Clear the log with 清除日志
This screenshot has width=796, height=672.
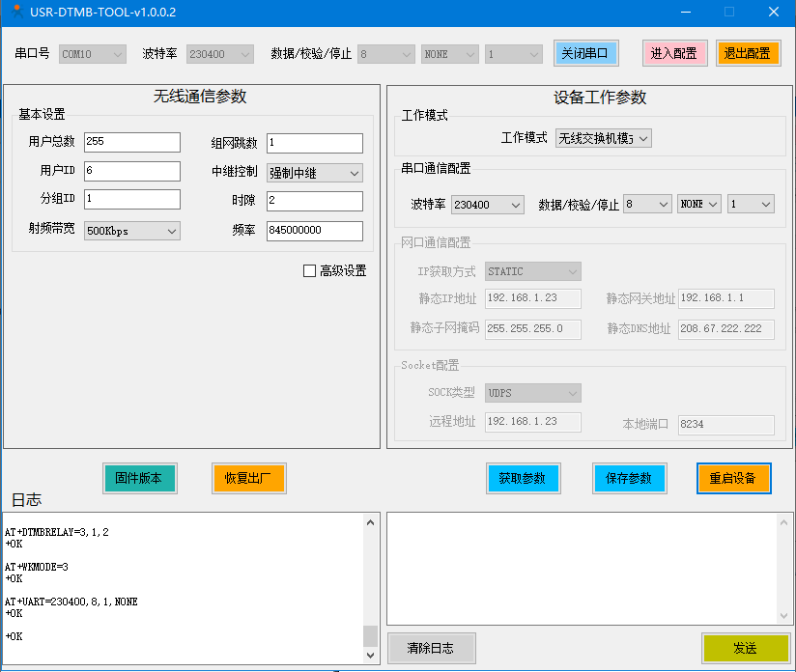point(431,648)
